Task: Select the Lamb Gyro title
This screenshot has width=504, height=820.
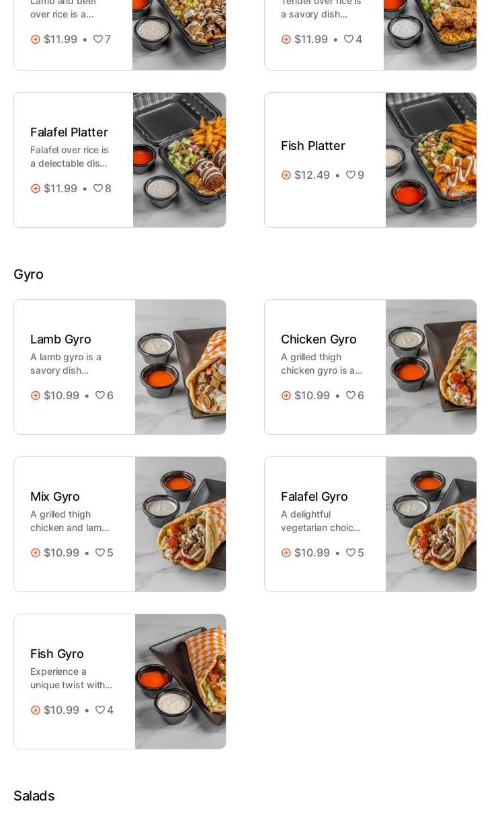Action: pos(60,339)
